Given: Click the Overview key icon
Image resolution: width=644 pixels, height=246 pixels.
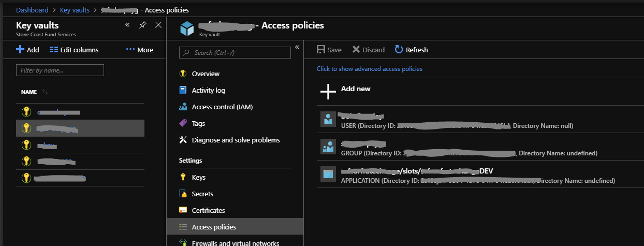Looking at the screenshot, I should coord(183,74).
